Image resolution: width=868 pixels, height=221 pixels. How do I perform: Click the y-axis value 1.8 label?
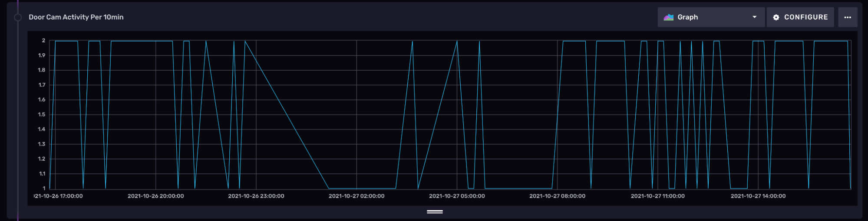tap(42, 70)
